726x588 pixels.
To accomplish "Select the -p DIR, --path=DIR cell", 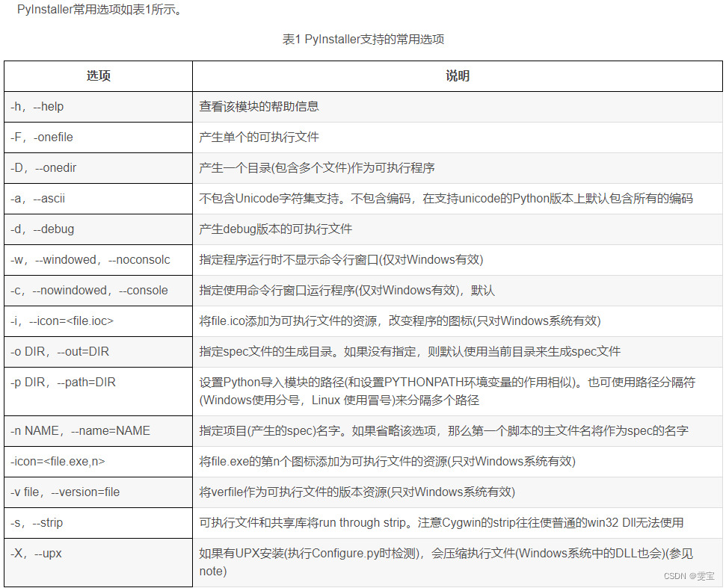I will click(98, 392).
